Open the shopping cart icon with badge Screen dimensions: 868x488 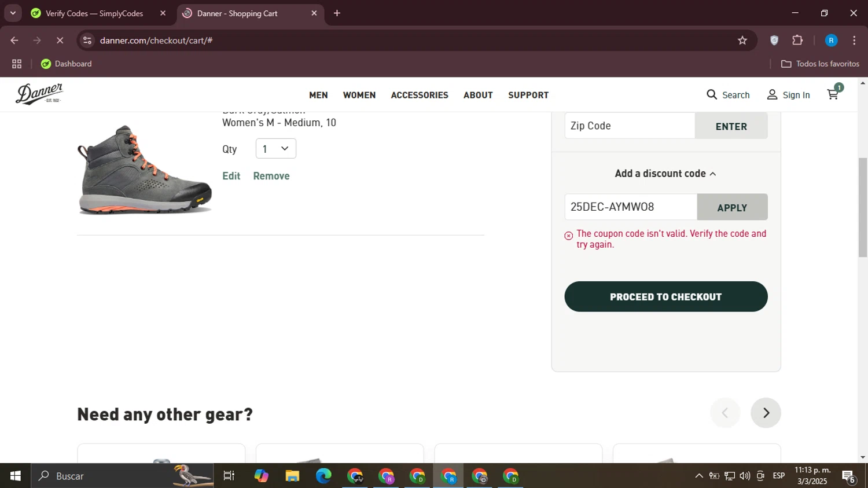pyautogui.click(x=834, y=93)
